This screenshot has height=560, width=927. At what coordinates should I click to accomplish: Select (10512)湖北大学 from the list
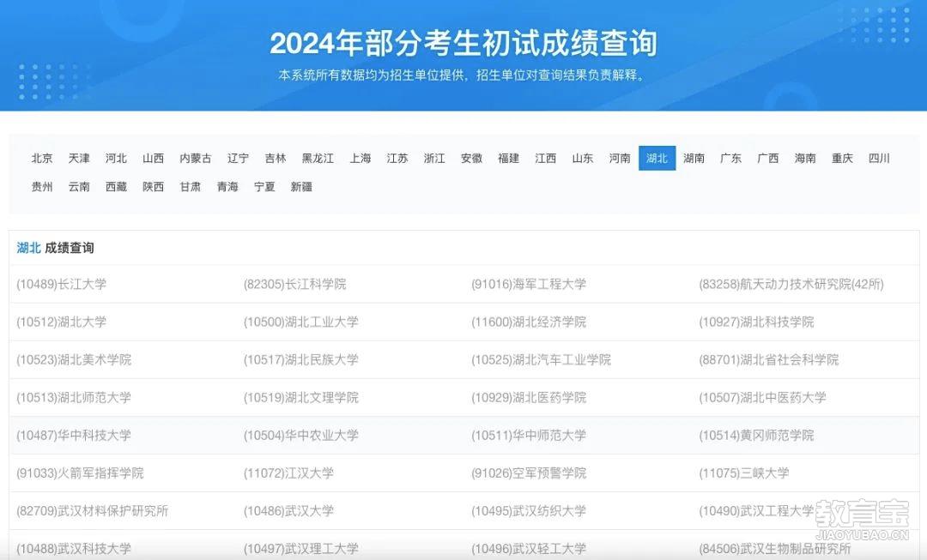point(62,322)
